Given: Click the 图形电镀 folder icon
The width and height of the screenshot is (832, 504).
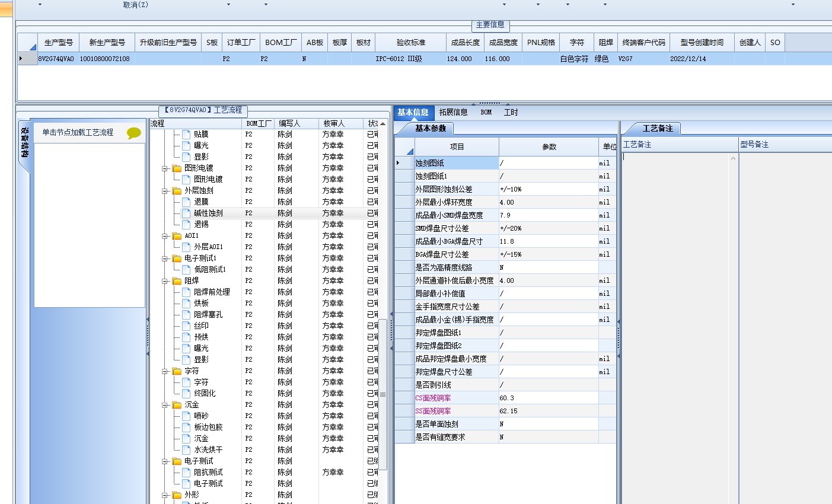Looking at the screenshot, I should (x=177, y=168).
